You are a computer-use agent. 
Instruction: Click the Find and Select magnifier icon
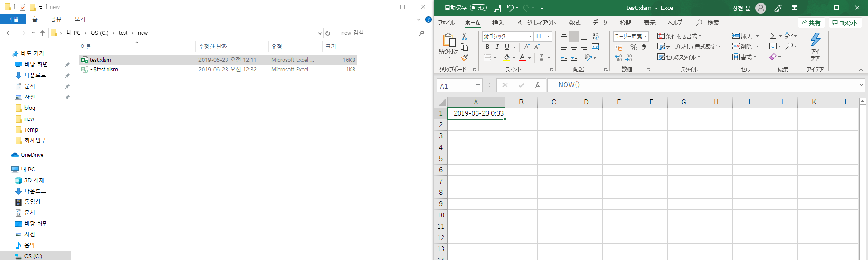(789, 46)
